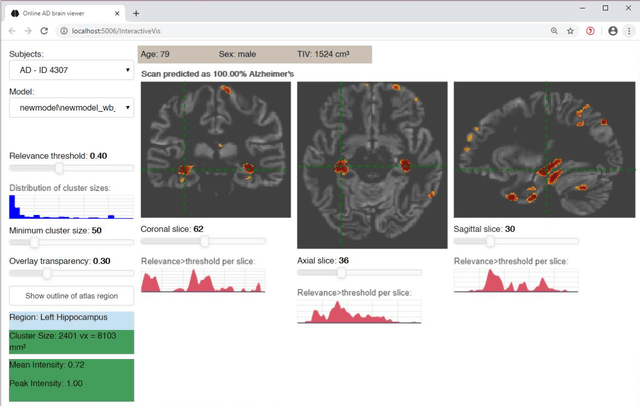Click the red extension icon in toolbar

[x=589, y=31]
